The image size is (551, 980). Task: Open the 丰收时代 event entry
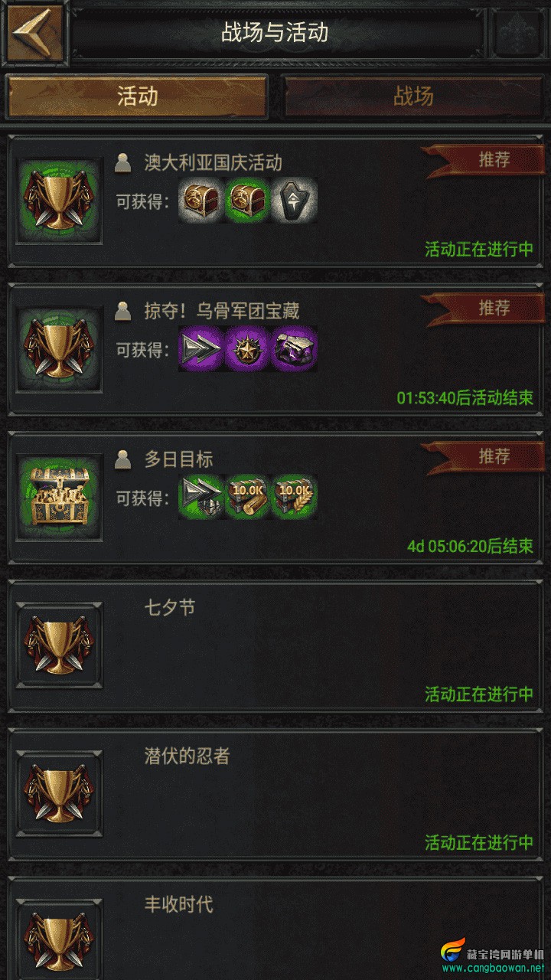point(275,929)
